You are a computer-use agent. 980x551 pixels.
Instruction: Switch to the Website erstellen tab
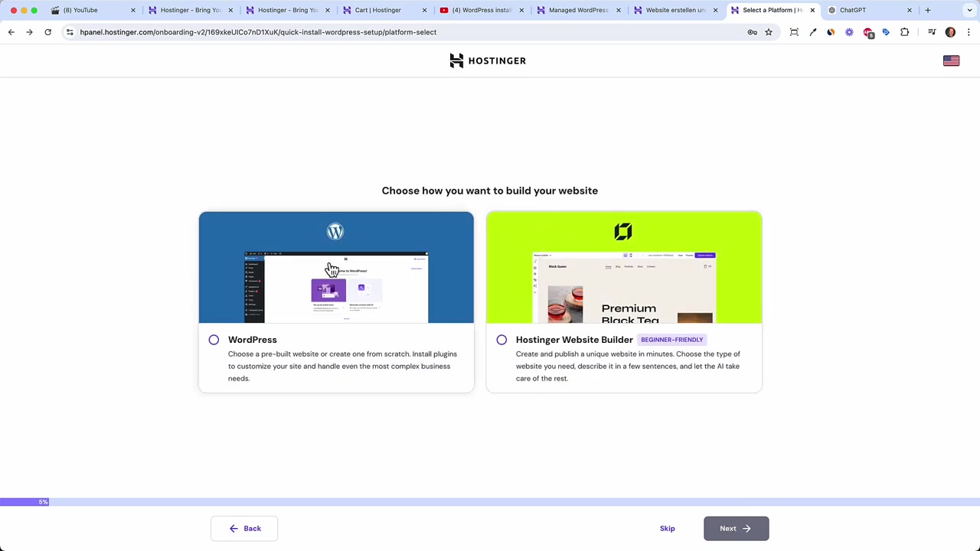click(x=675, y=10)
